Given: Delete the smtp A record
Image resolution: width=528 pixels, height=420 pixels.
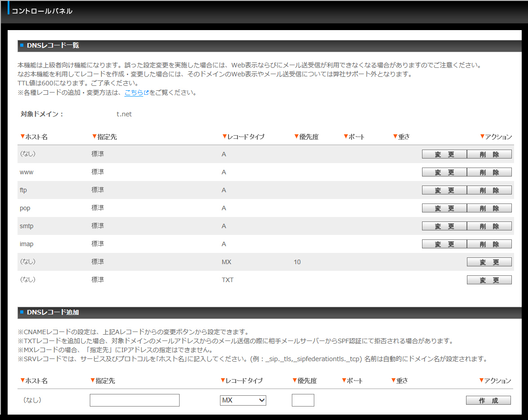Looking at the screenshot, I should pos(489,226).
